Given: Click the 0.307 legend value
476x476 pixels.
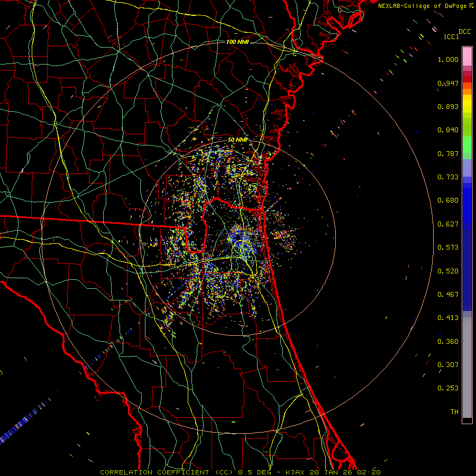Looking at the screenshot, I should 448,365.
